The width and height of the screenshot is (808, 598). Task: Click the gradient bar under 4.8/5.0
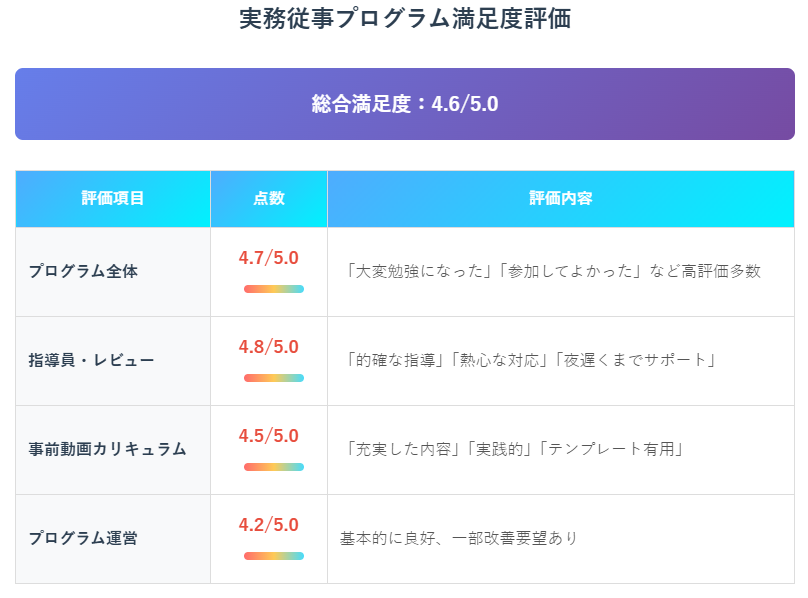tap(274, 378)
